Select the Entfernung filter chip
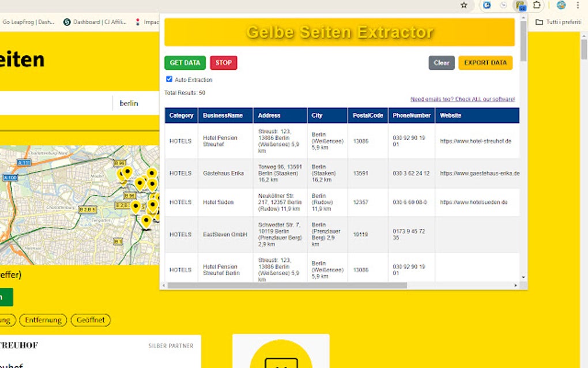Viewport: 588px width, 368px height. (43, 320)
